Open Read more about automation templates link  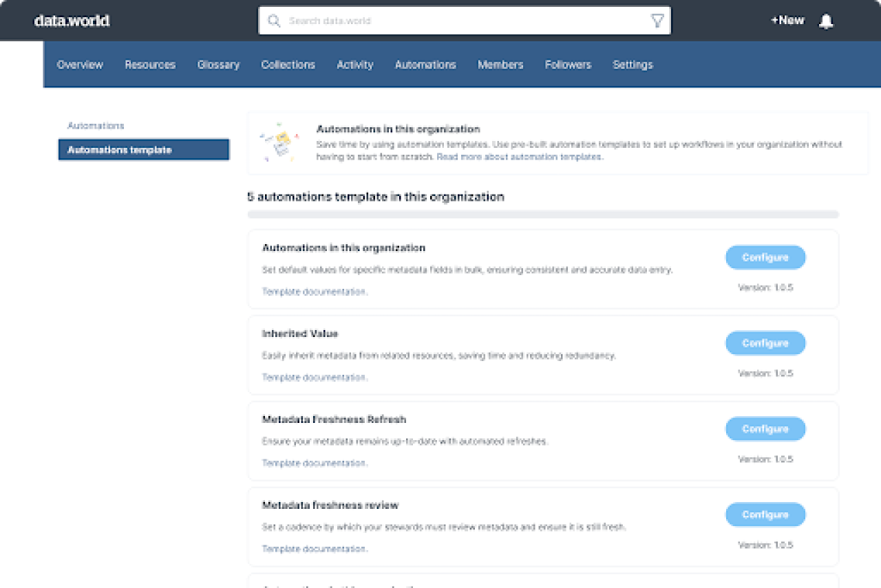click(520, 157)
